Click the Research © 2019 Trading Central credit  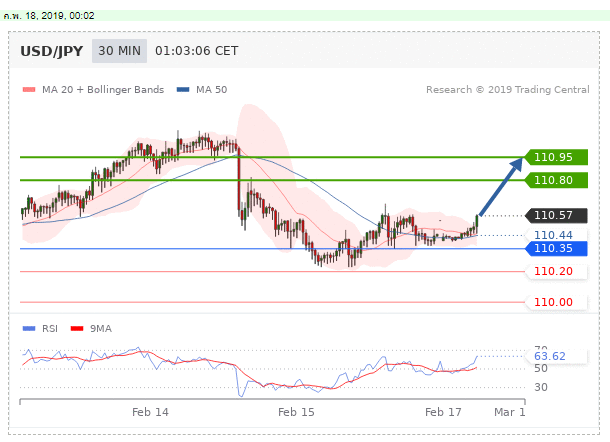508,90
